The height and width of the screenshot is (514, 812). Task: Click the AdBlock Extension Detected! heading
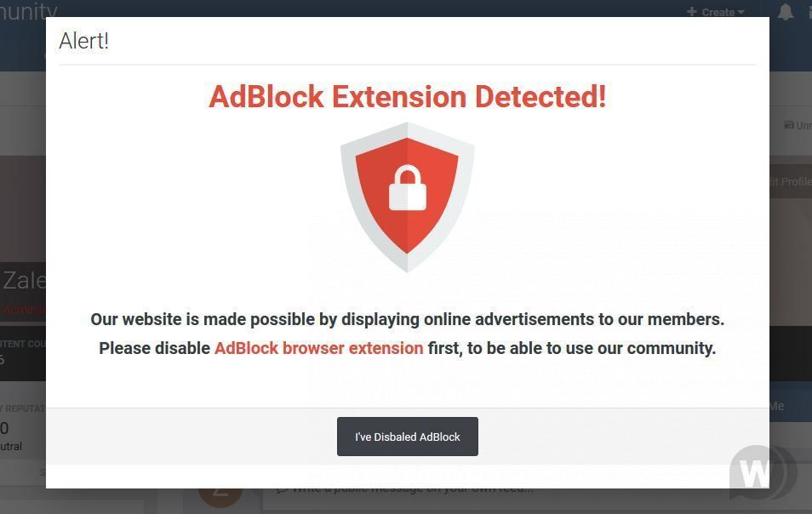pos(407,97)
